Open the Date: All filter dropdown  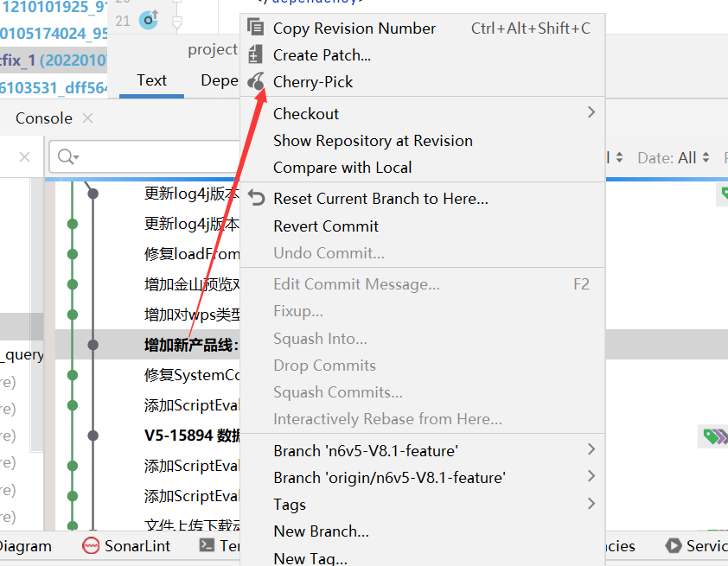[x=674, y=158]
